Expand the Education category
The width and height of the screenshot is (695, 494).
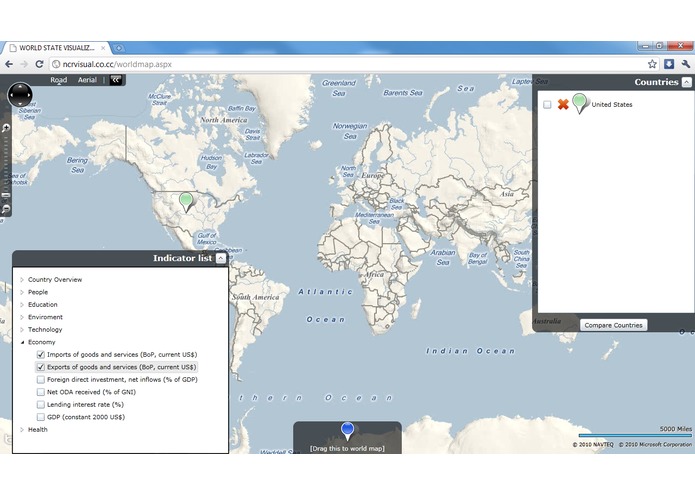pos(22,304)
